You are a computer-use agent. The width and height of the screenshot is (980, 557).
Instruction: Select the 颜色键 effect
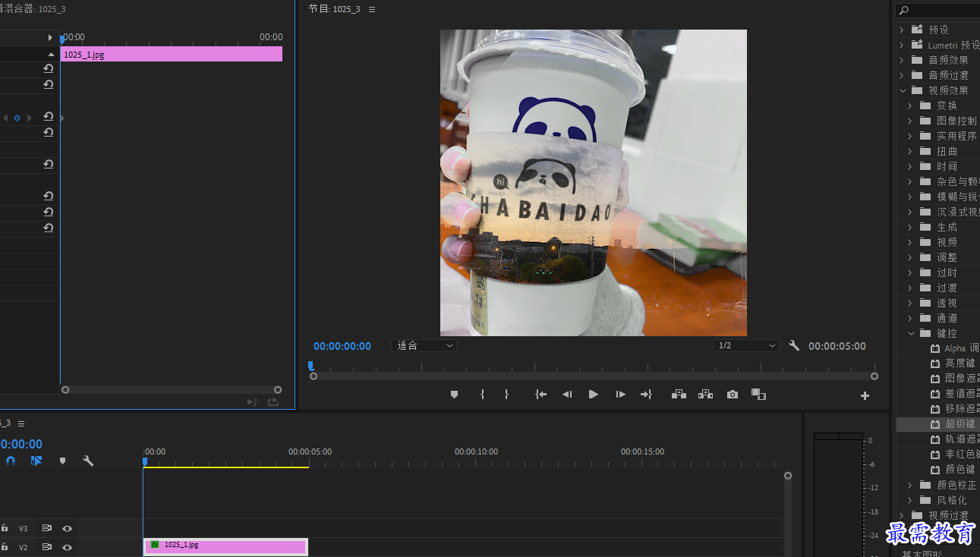click(x=960, y=470)
